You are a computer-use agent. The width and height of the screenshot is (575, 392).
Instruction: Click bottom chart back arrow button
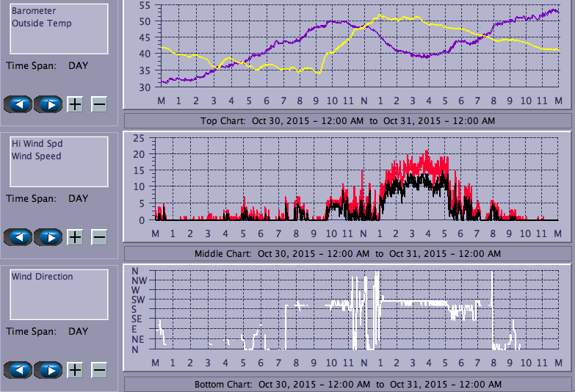[x=18, y=370]
